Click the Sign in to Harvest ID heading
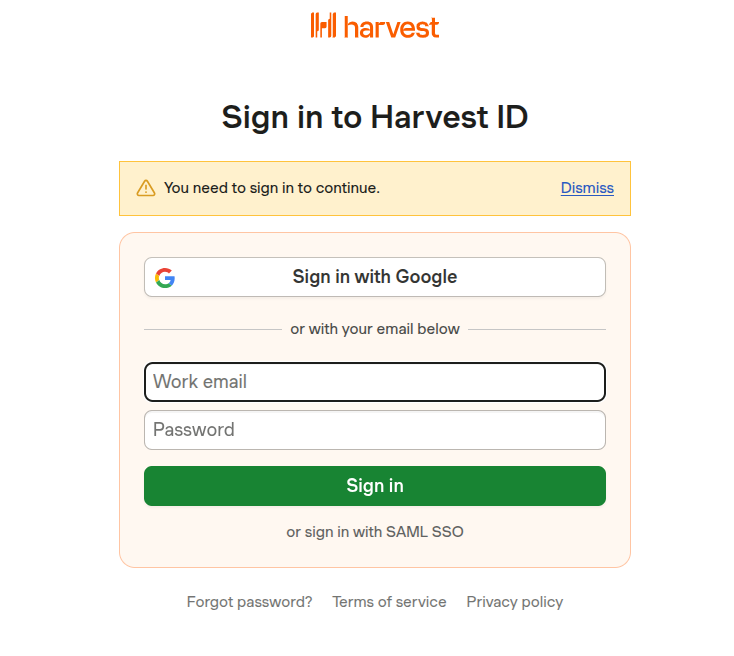Screen dimensions: 734x656 pos(375,117)
